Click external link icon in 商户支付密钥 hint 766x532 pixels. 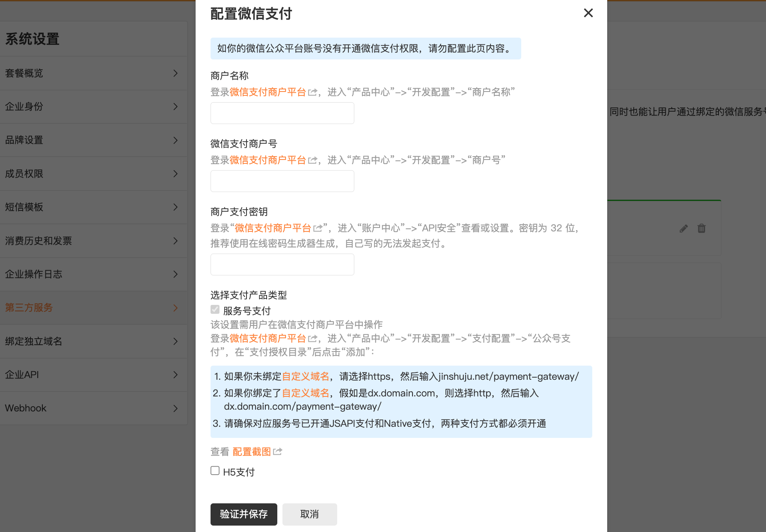coord(318,228)
